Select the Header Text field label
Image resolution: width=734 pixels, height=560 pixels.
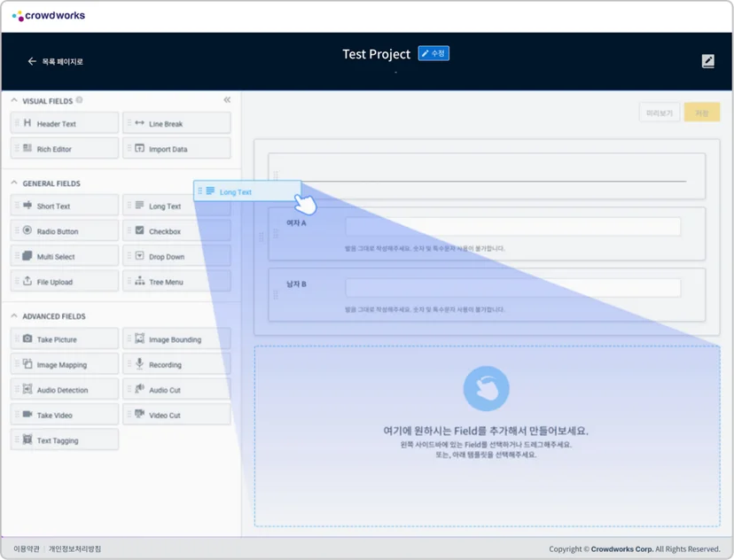click(56, 124)
